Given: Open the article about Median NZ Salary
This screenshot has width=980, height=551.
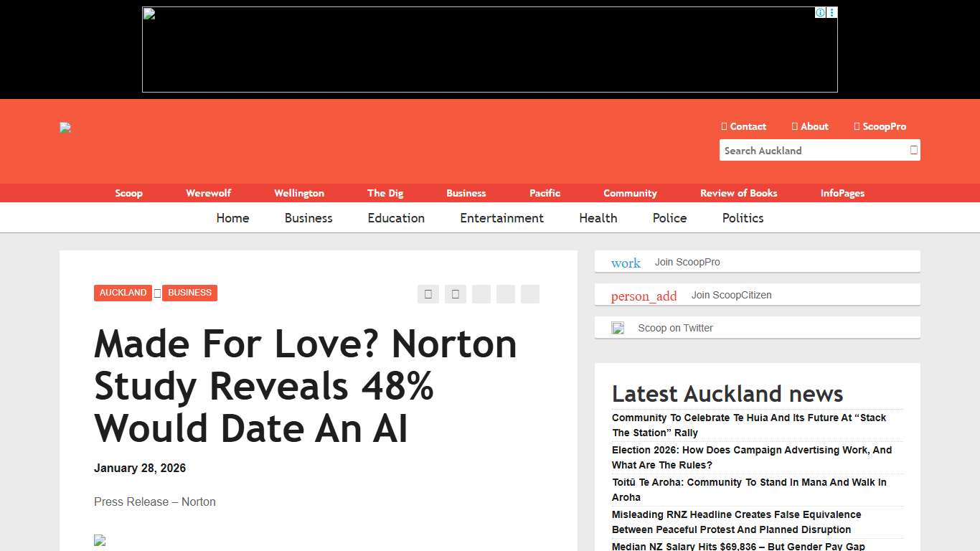Looking at the screenshot, I should tap(738, 546).
